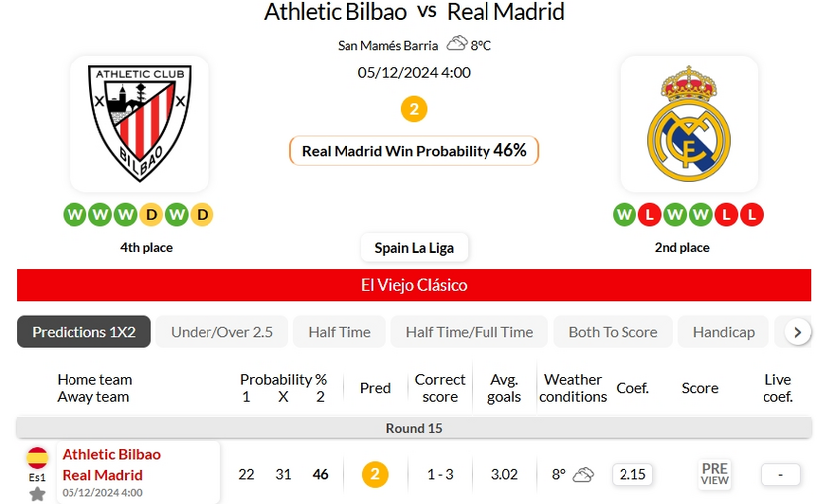Image resolution: width=834 pixels, height=504 pixels.
Task: Toggle the favorite star for this match
Action: pyautogui.click(x=37, y=493)
